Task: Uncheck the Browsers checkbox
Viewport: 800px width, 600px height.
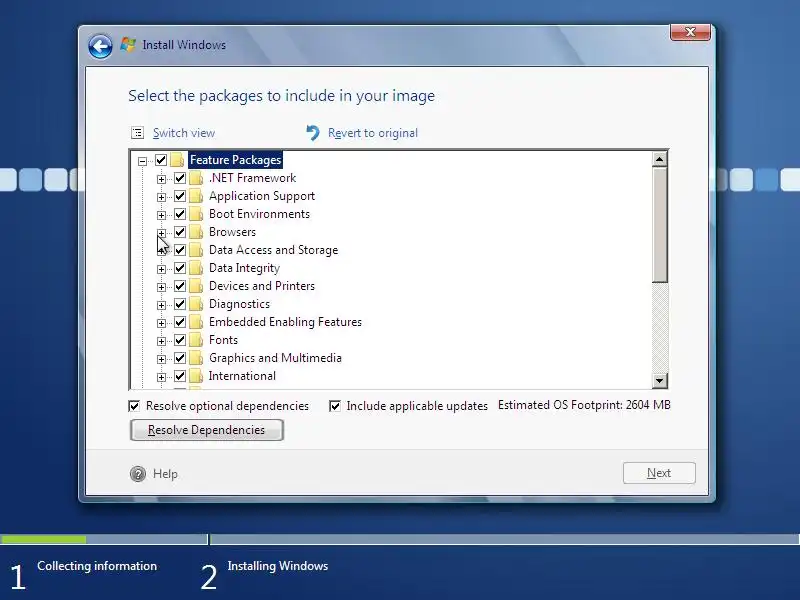Action: pyautogui.click(x=180, y=232)
